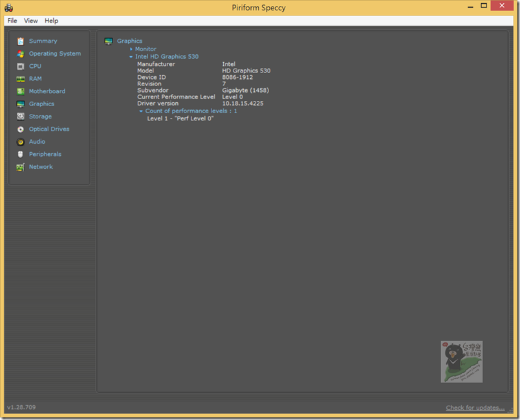Open the File menu
520x420 pixels.
point(12,21)
